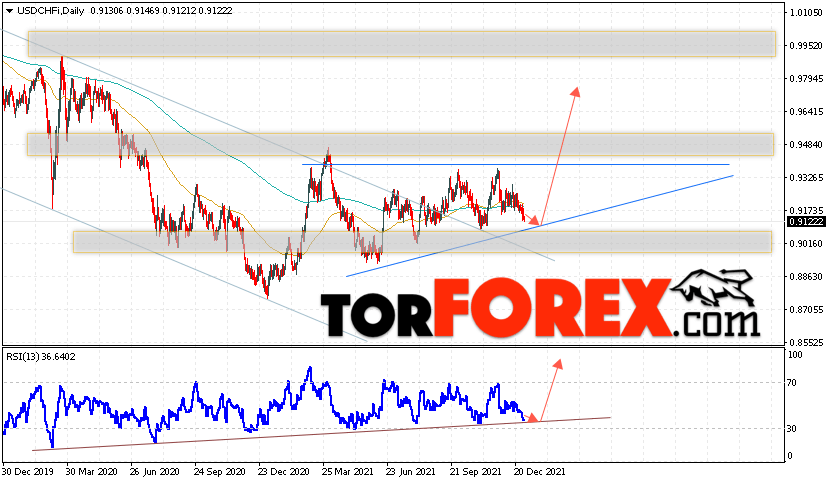Image resolution: width=830 pixels, height=483 pixels.
Task: Click the USDCHFi,Daily symbol label
Action: click(x=50, y=11)
